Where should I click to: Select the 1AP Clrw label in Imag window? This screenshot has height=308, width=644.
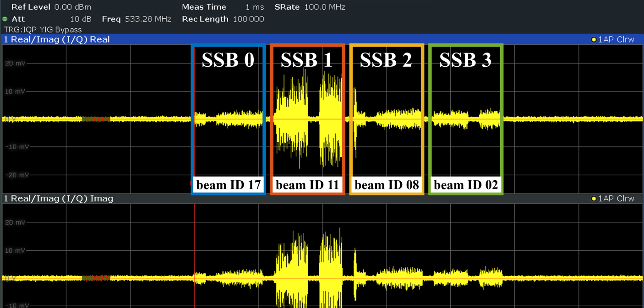coord(616,199)
